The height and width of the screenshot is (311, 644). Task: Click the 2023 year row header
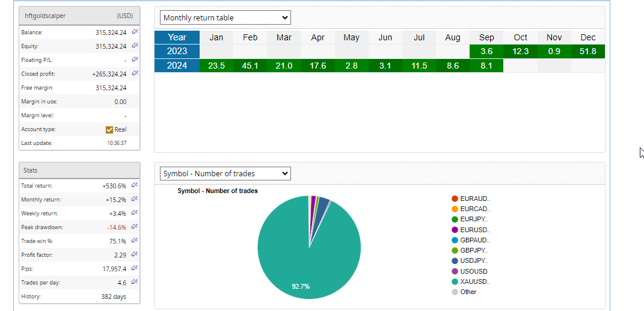point(177,51)
